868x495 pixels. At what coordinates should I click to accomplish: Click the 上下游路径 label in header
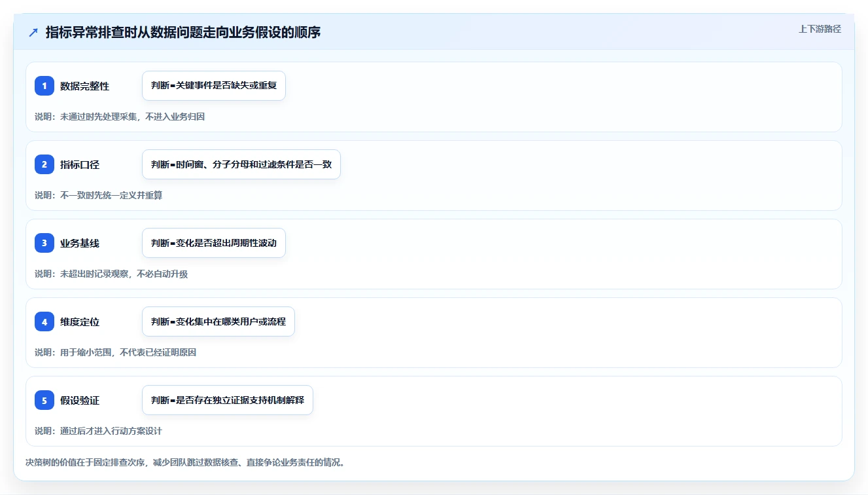(x=820, y=29)
